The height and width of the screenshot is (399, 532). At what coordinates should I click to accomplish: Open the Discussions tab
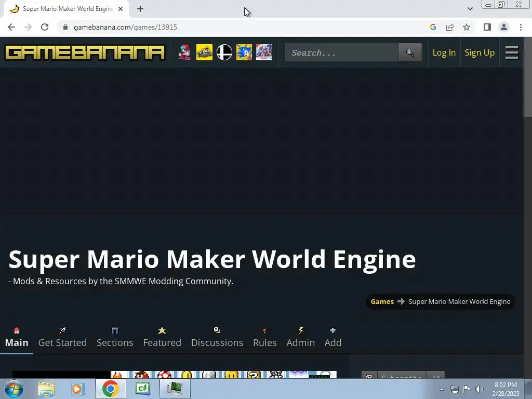click(x=217, y=337)
